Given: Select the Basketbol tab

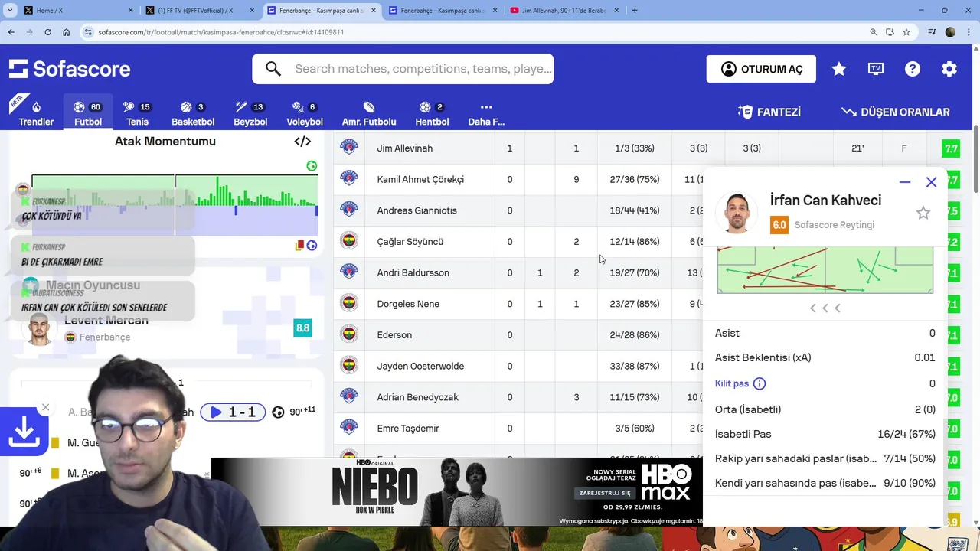Looking at the screenshot, I should (x=193, y=113).
